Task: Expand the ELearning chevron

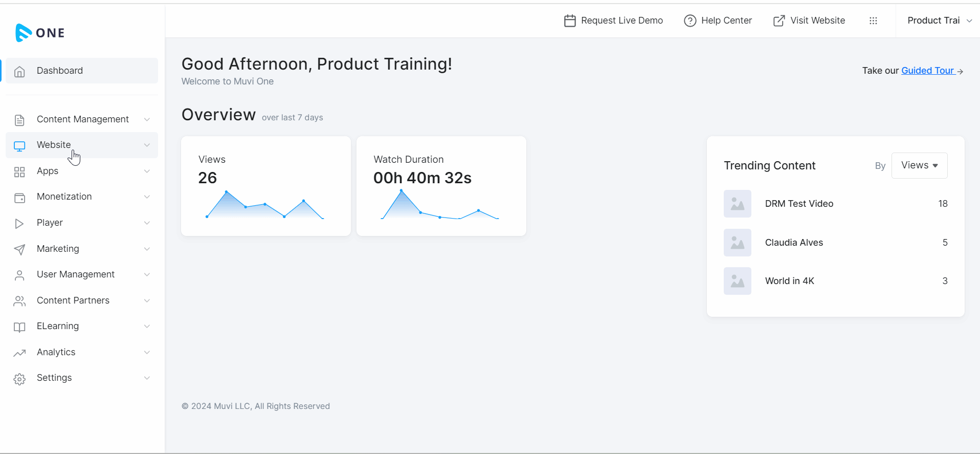Action: (147, 326)
